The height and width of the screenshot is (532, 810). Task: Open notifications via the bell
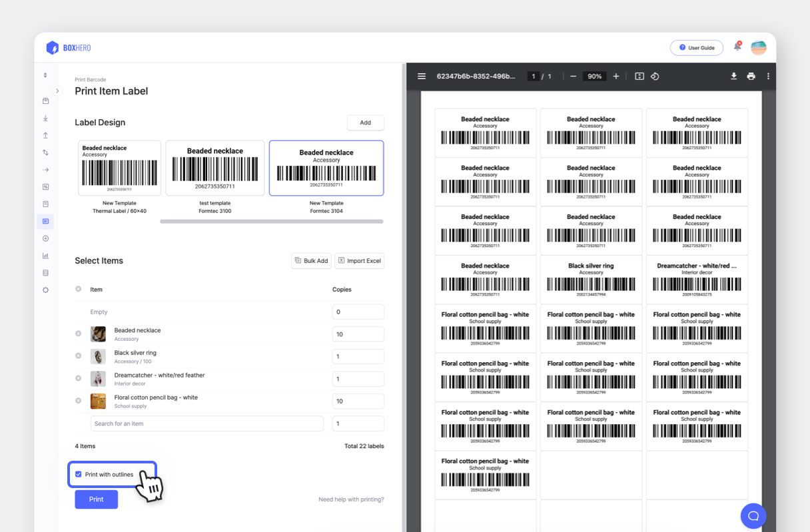(x=737, y=47)
